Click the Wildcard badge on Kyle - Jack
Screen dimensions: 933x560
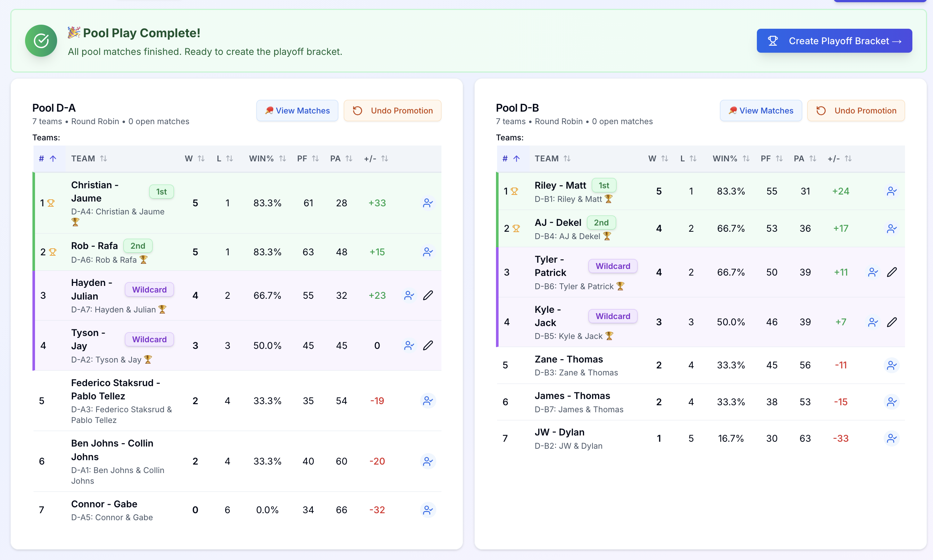click(612, 316)
